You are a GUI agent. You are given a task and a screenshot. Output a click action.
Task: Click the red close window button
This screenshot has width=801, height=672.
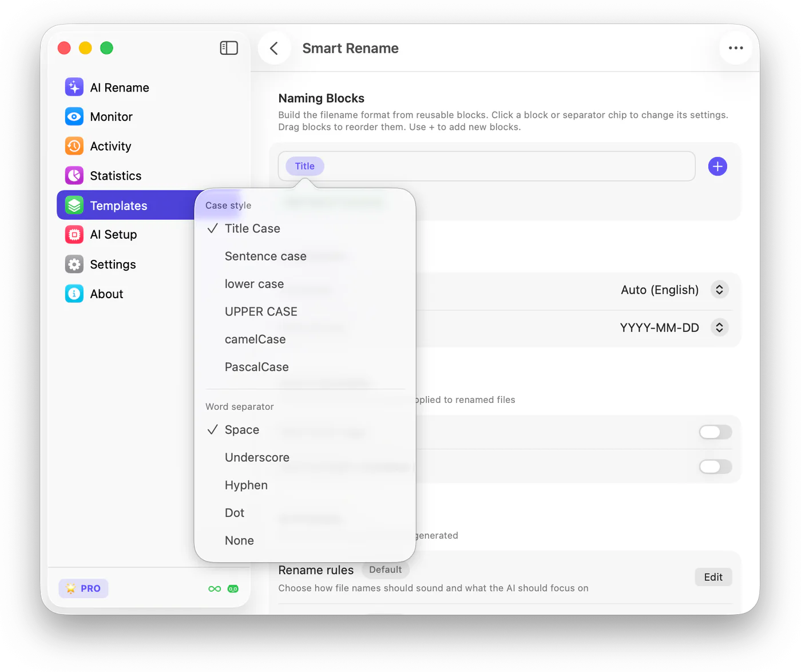[64, 48]
